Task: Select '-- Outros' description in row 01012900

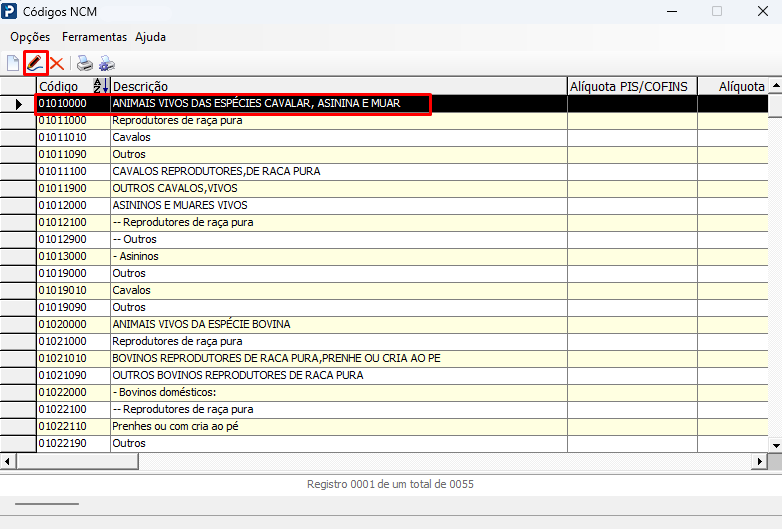Action: click(x=339, y=239)
